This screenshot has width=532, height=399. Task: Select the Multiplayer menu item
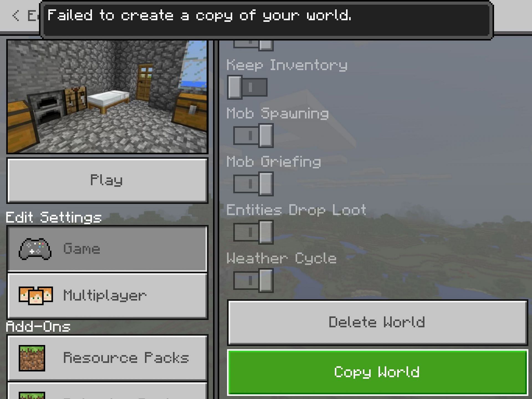(107, 294)
